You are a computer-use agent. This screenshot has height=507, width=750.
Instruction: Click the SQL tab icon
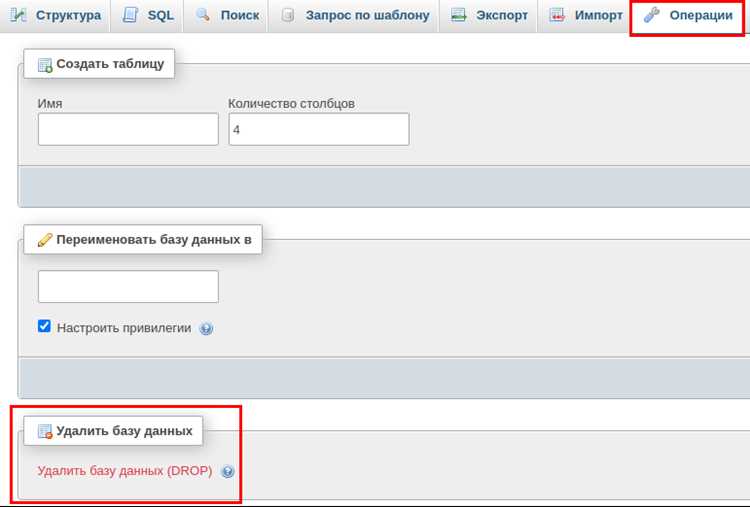[x=130, y=15]
